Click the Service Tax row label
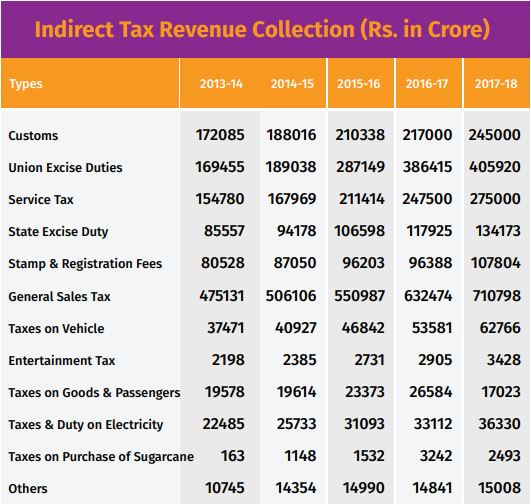Image resolution: width=531 pixels, height=504 pixels. coord(41,200)
